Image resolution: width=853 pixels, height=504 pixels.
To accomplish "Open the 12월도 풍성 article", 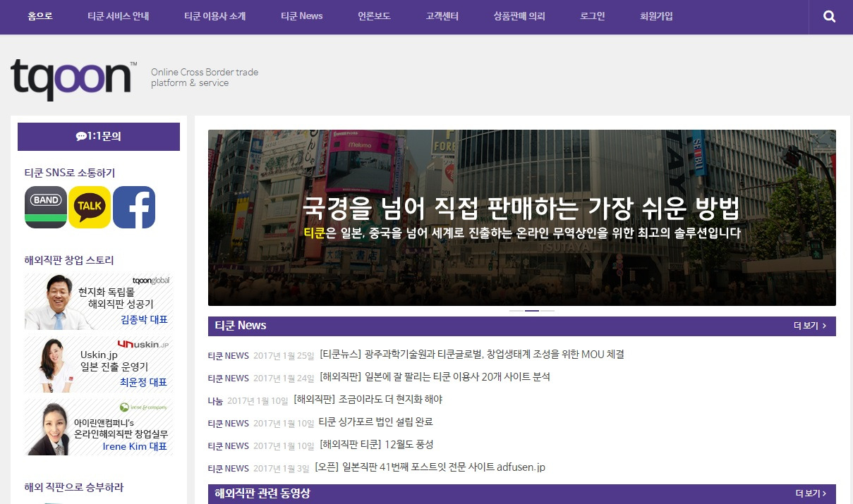I will [376, 444].
